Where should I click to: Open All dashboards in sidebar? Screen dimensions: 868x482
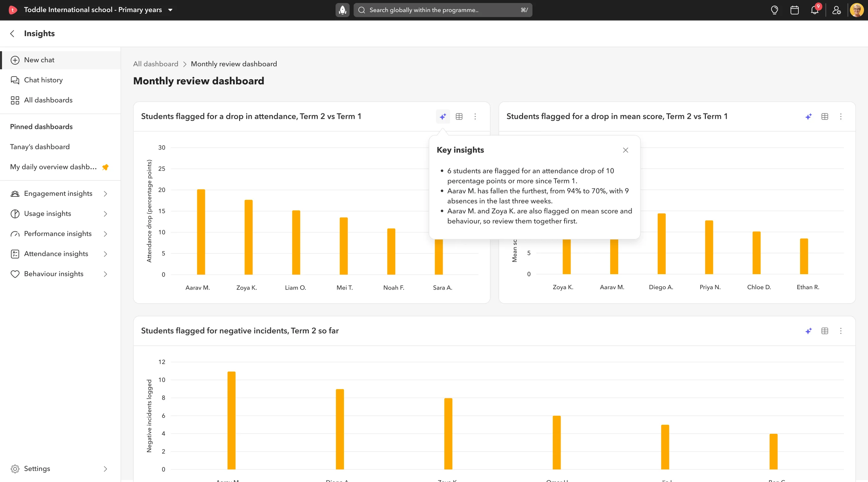click(x=60, y=100)
